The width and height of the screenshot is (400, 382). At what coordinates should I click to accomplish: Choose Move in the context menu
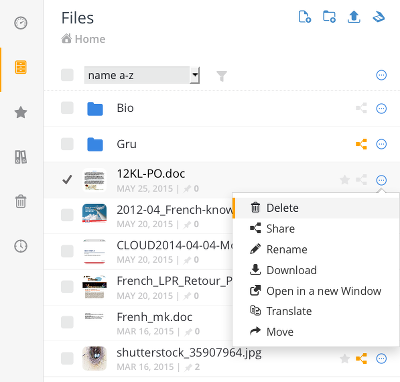point(316,332)
